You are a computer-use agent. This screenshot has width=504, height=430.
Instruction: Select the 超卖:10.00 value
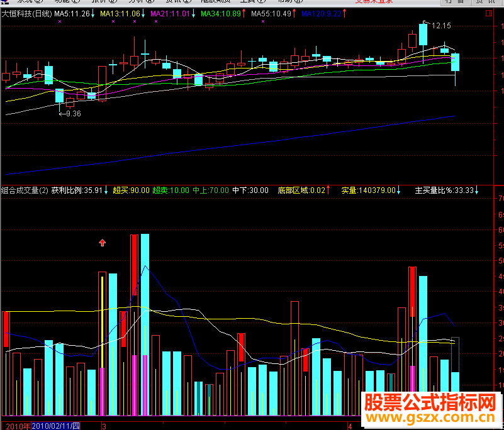[x=171, y=190]
